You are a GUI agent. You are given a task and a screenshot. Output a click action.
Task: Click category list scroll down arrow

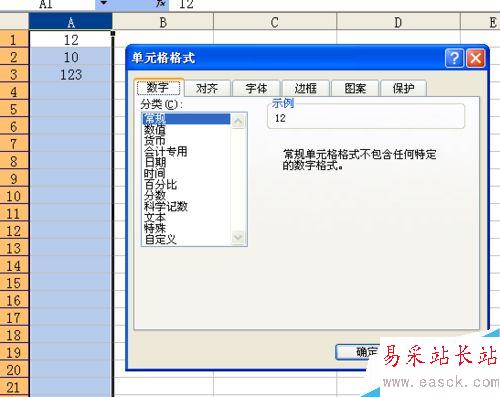tap(238, 237)
